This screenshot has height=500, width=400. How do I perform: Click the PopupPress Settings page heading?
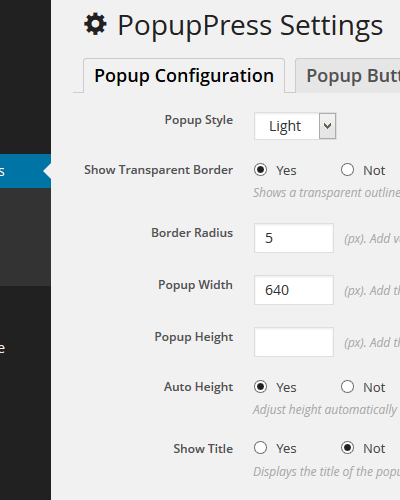(250, 25)
